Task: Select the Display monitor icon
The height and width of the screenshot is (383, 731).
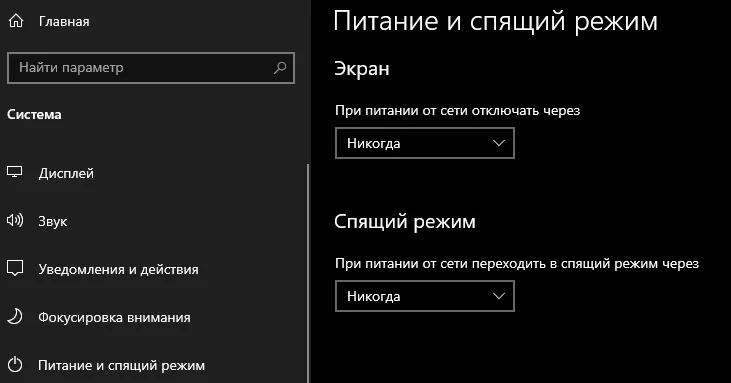Action: (x=14, y=172)
